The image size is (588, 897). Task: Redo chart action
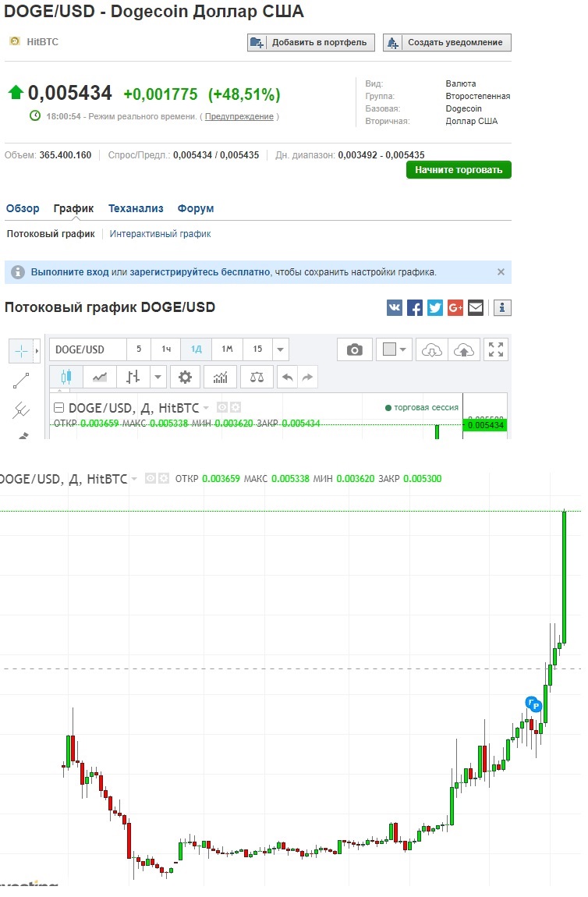pyautogui.click(x=308, y=377)
